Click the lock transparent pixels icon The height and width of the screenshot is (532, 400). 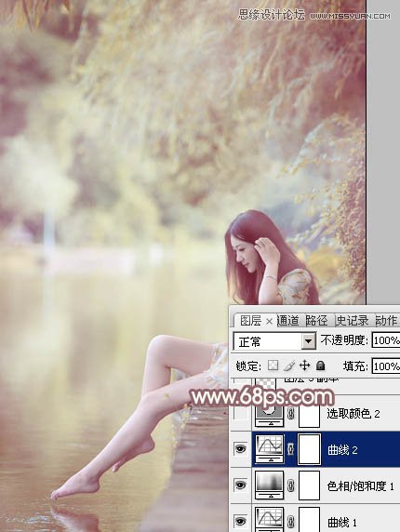273,366
